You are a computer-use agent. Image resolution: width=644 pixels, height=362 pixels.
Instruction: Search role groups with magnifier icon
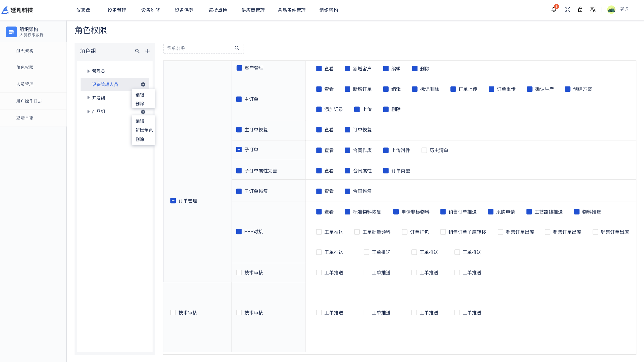tap(137, 51)
